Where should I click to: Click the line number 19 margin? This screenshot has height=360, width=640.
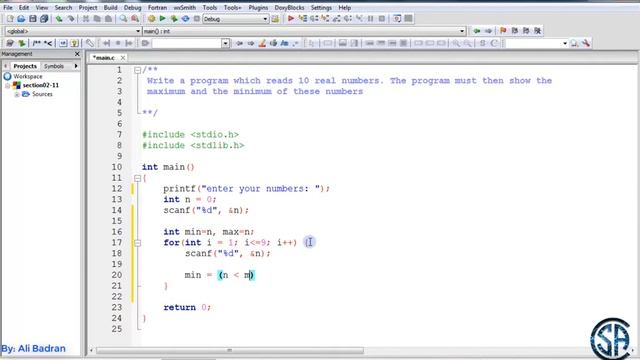[x=117, y=264]
